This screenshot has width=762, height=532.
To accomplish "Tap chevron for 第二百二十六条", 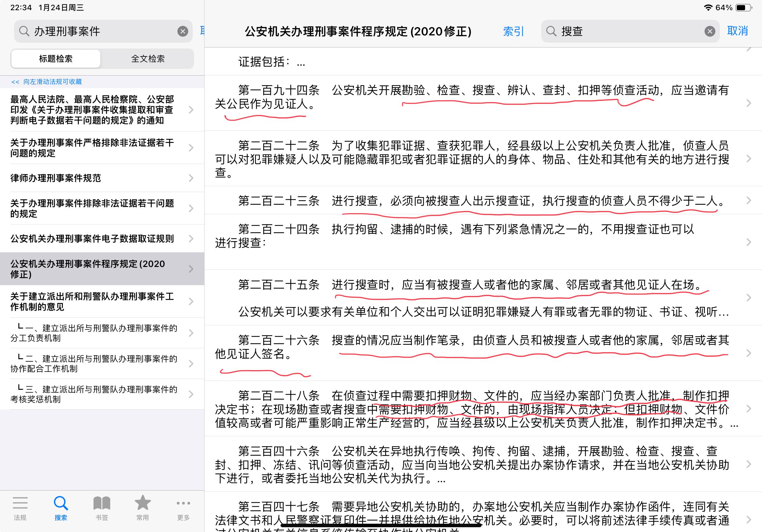I will click(x=749, y=353).
